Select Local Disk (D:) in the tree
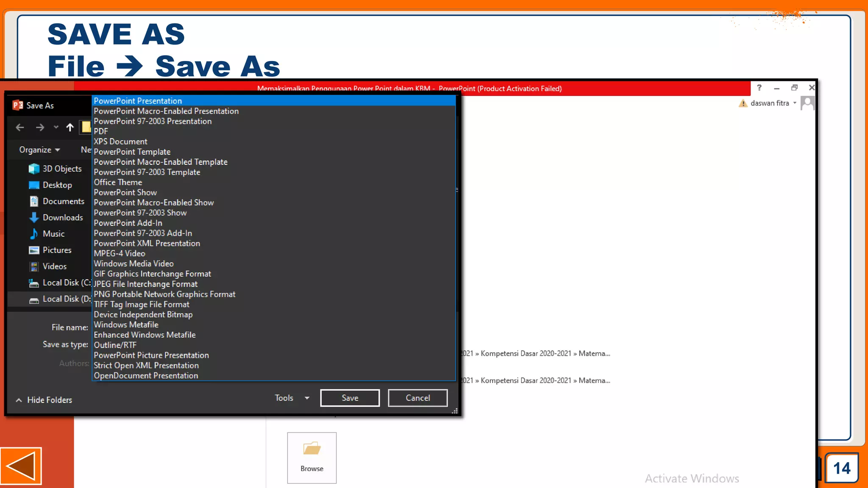868x488 pixels. tap(66, 299)
